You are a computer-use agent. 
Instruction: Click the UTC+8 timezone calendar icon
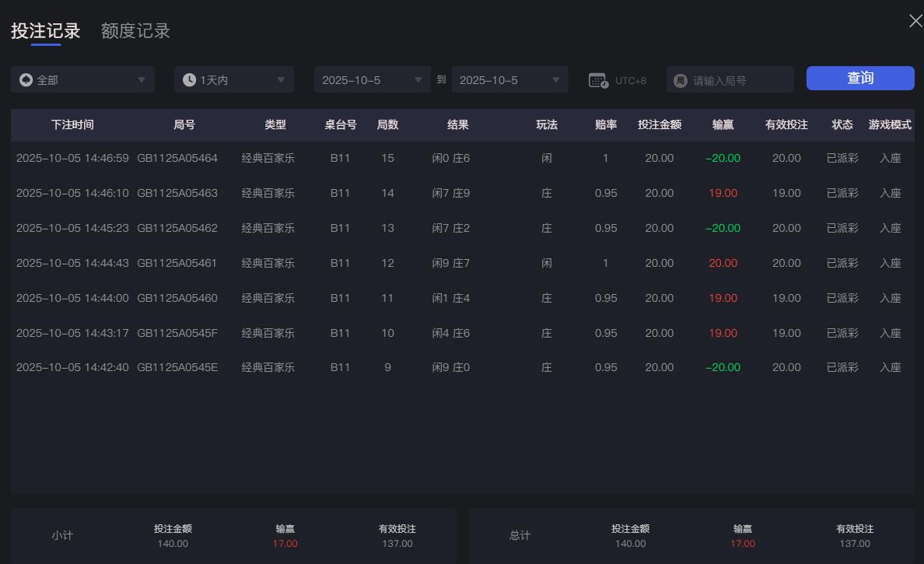pyautogui.click(x=597, y=79)
